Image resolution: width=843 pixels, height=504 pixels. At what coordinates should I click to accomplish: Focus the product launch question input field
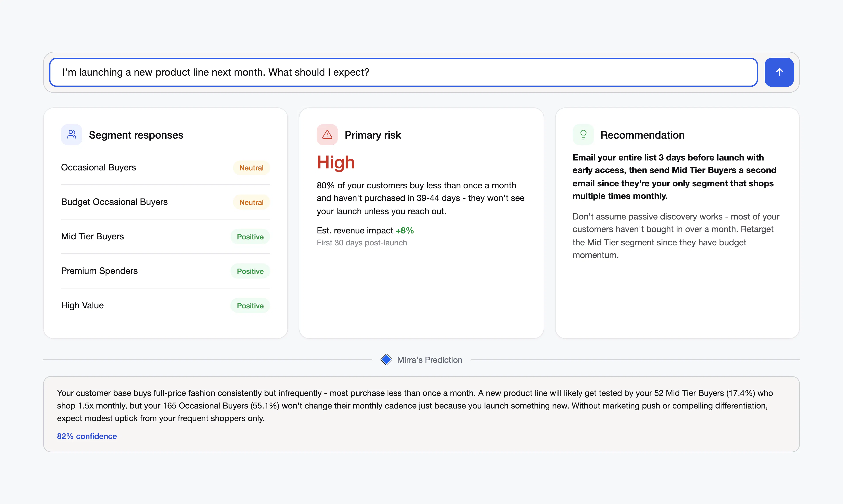tap(404, 72)
